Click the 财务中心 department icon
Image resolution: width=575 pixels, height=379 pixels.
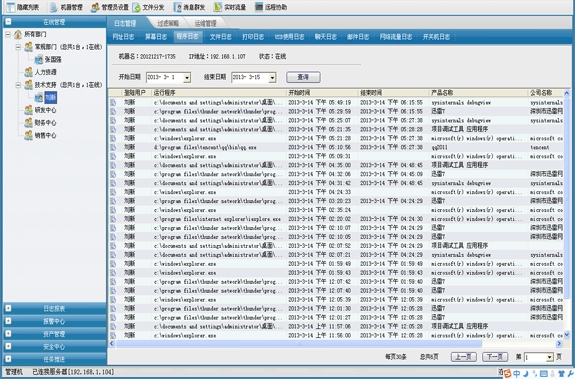tap(28, 122)
